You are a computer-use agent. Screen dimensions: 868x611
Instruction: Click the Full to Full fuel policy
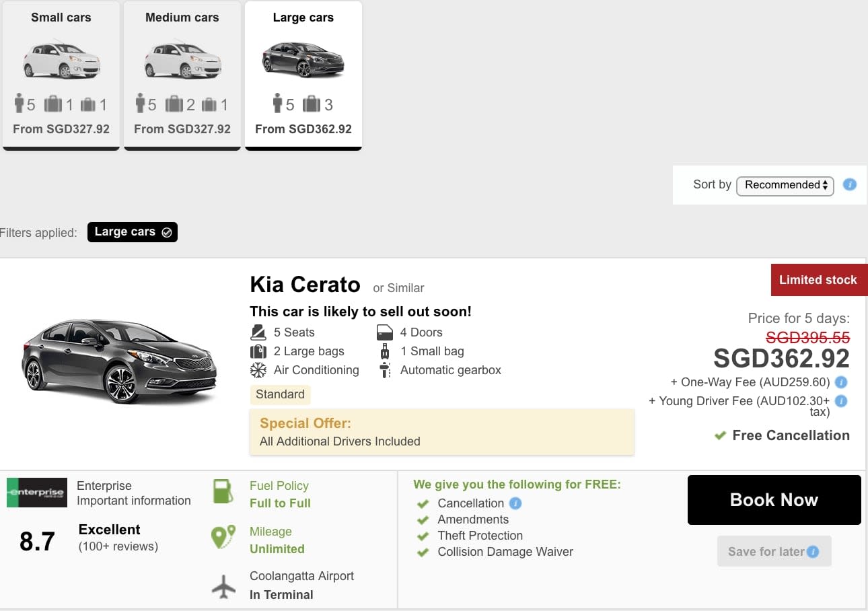(x=280, y=503)
